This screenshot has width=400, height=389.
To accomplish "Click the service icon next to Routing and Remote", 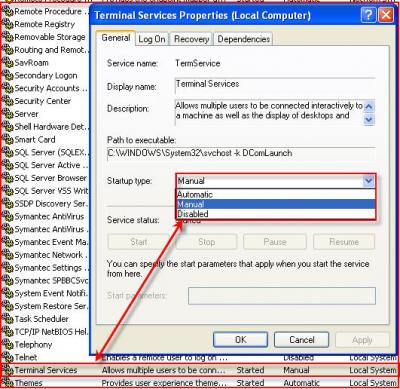I will click(x=7, y=50).
